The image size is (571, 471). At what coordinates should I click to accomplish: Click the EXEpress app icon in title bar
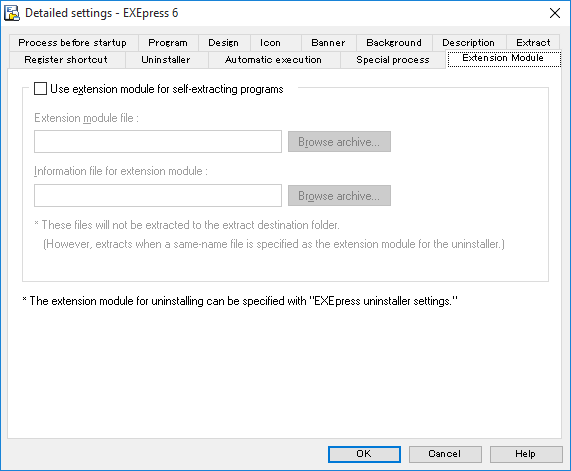point(12,13)
